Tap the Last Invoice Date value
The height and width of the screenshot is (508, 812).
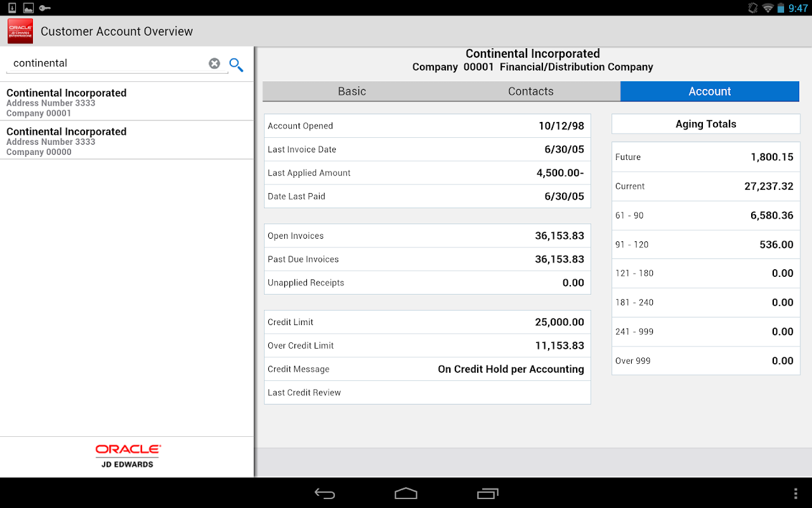[x=565, y=149]
